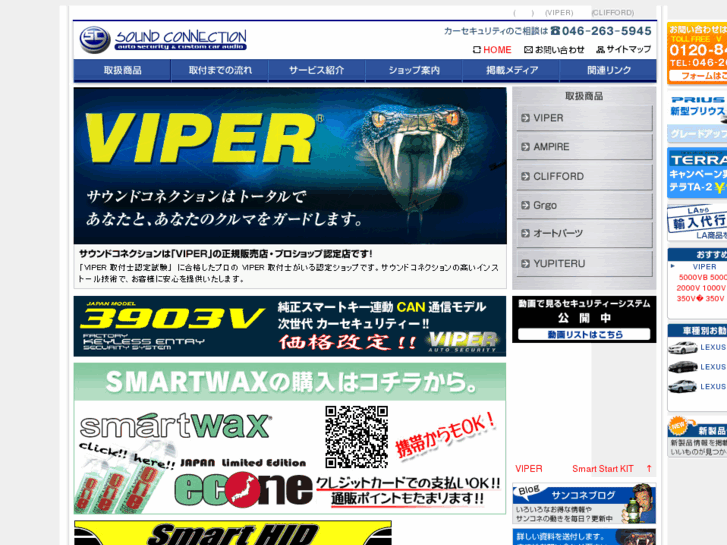
Task: Open the orange toll-free contact banner
Action: [x=697, y=53]
